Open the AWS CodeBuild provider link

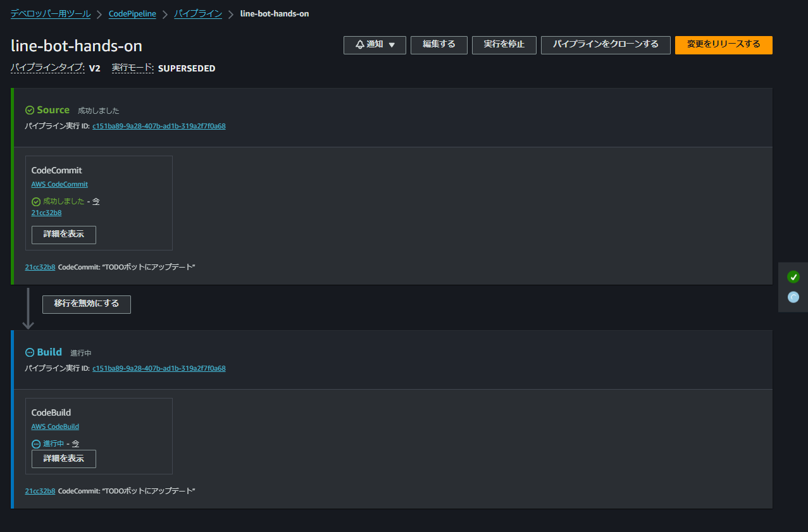point(55,426)
